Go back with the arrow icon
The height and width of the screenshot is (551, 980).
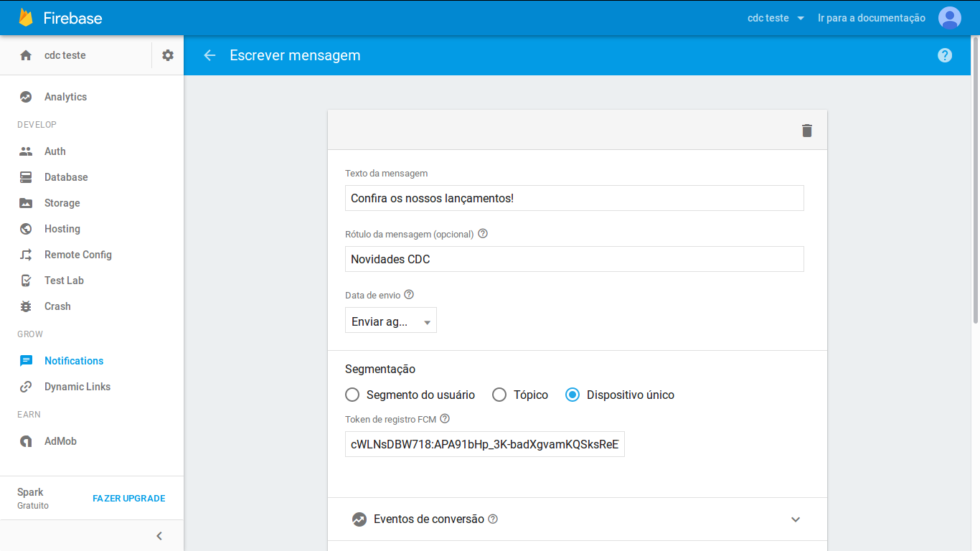click(x=209, y=55)
